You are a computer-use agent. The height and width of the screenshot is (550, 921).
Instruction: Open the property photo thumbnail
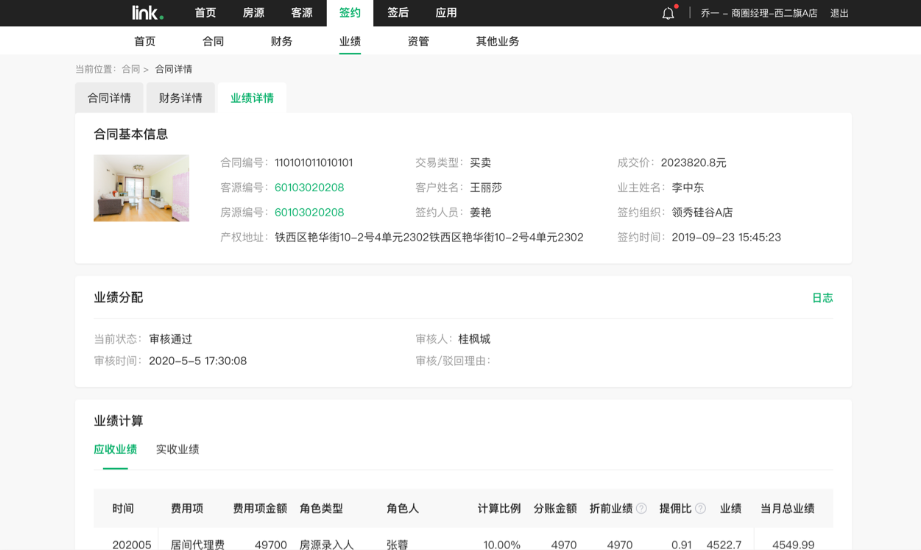(141, 188)
